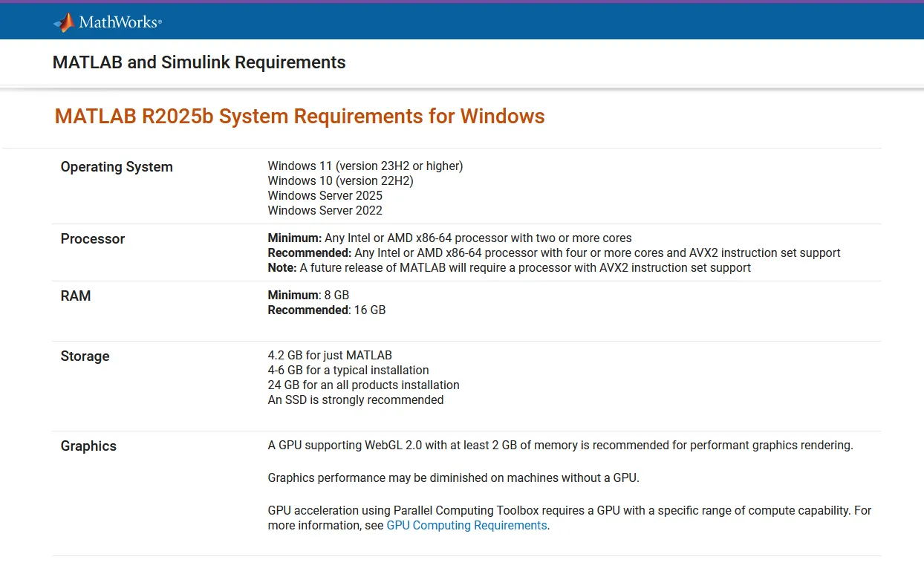Viewport: 924px width, 574px height.
Task: Click the Windows Server 2022 entry
Action: point(325,211)
